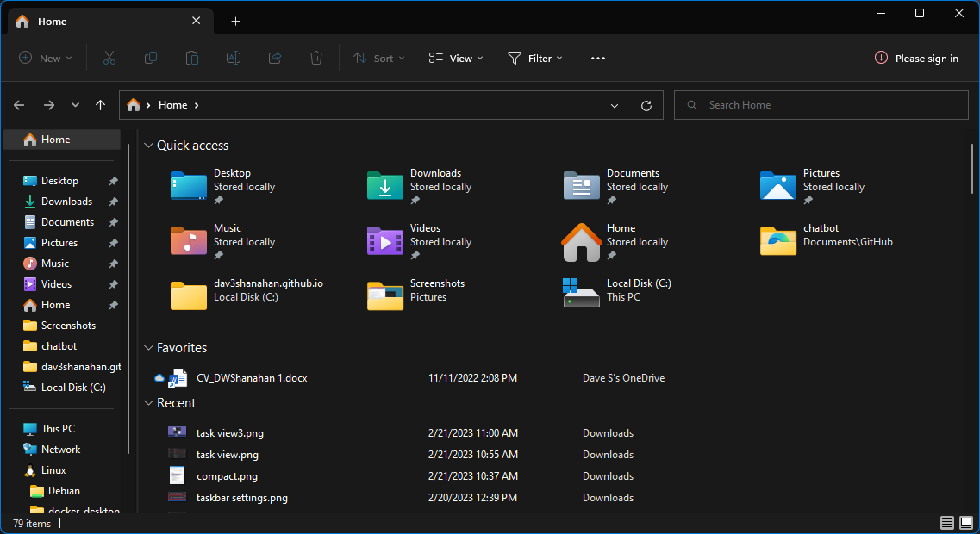The image size is (980, 534).
Task: Click inside the Search Home box
Action: [821, 104]
